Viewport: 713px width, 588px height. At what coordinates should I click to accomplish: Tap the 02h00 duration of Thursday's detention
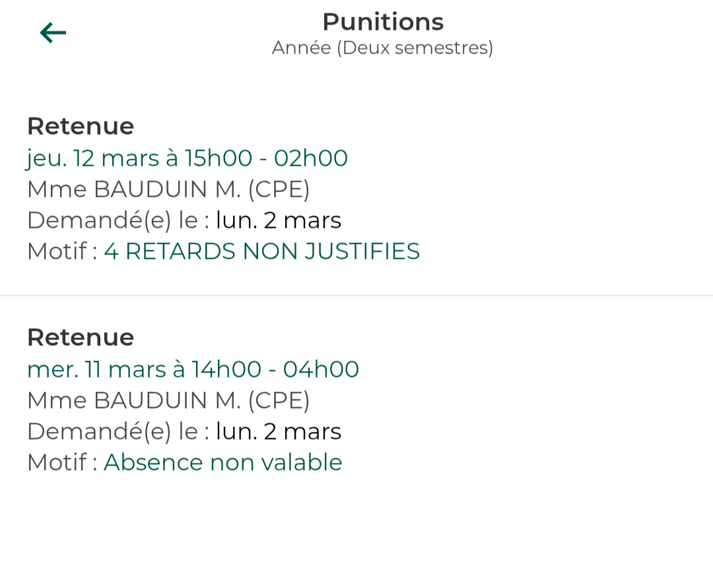311,158
